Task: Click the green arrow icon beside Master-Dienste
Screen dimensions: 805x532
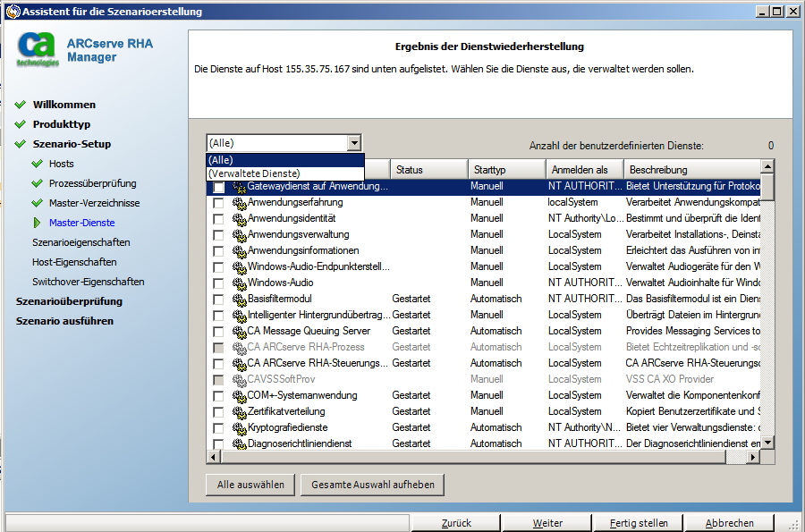Action: click(x=37, y=223)
